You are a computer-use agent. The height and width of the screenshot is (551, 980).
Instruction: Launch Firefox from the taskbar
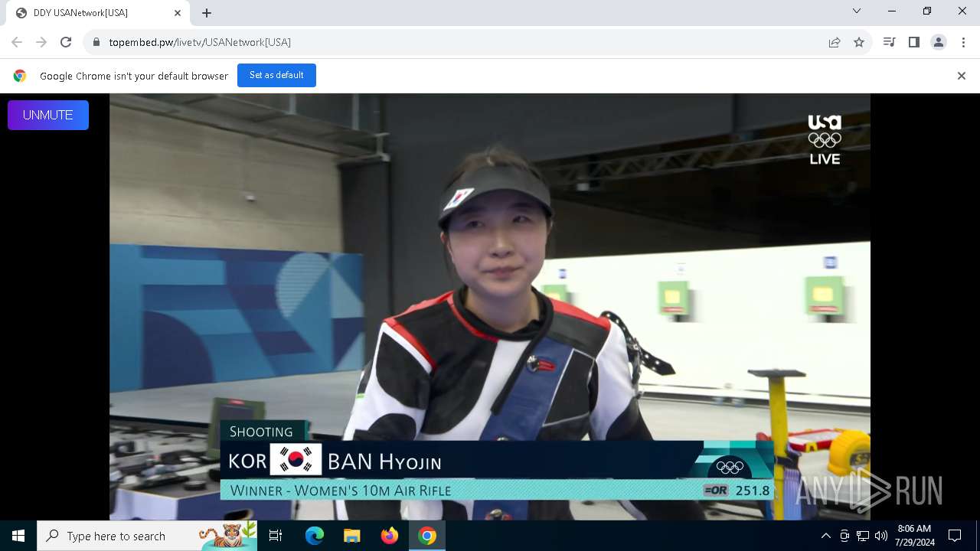click(390, 536)
